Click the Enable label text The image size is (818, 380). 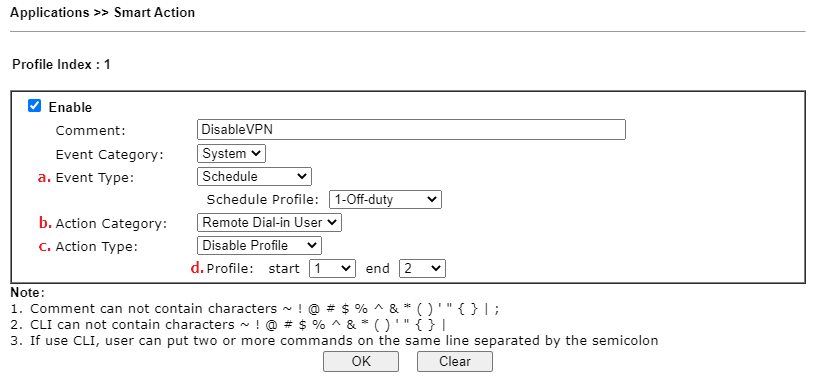click(70, 108)
